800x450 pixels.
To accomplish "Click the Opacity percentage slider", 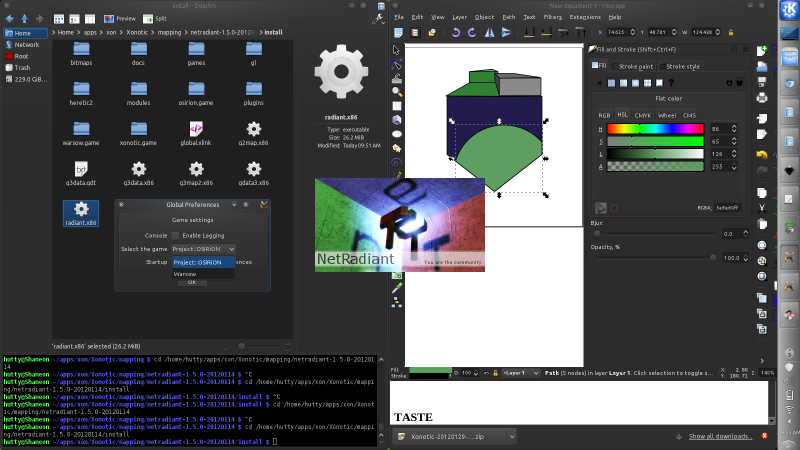I will pos(655,258).
